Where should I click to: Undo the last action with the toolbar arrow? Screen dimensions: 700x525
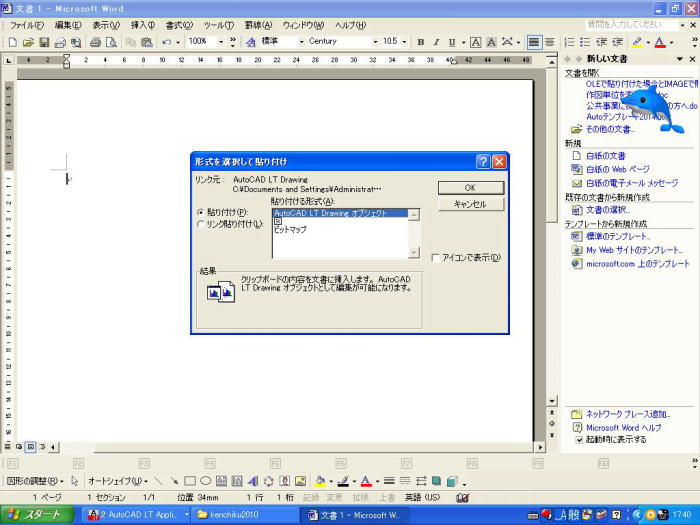pos(167,42)
